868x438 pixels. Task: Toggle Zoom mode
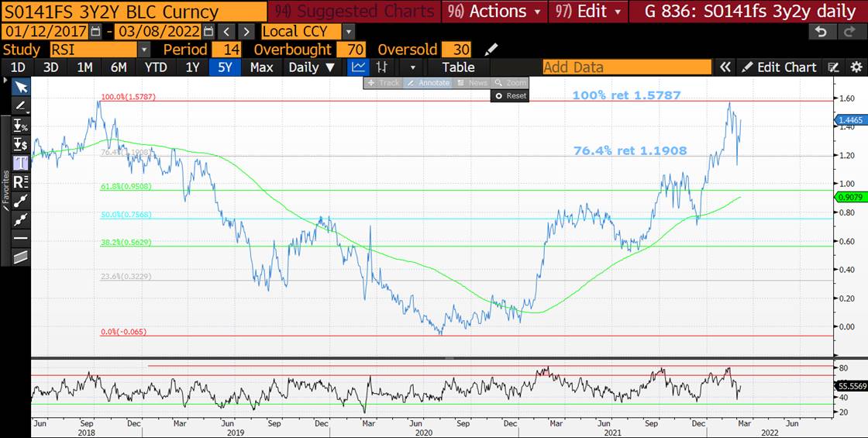(x=510, y=82)
